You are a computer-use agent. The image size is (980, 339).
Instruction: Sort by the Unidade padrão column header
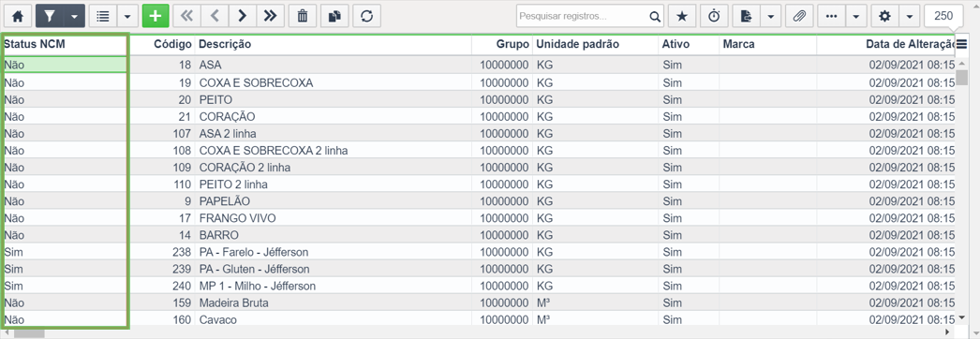[x=577, y=44]
